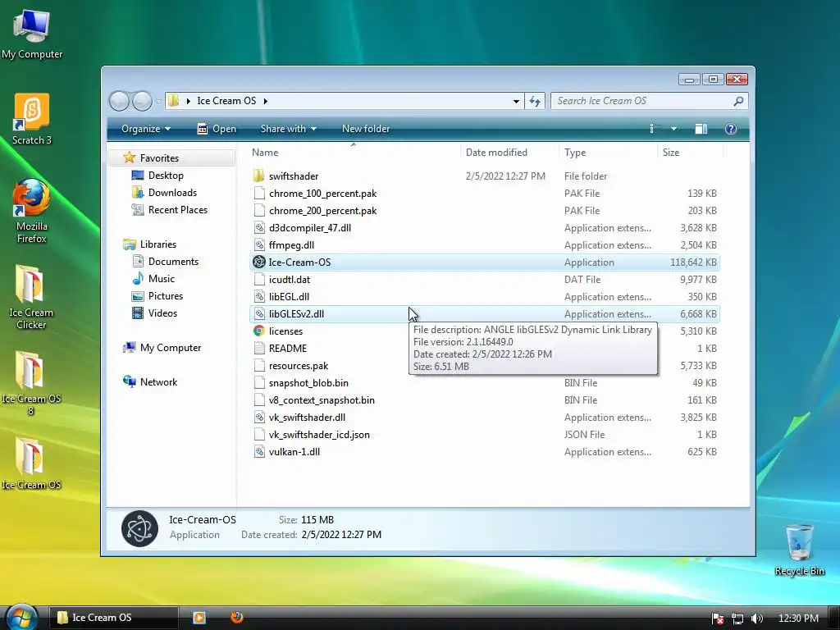Viewport: 840px width, 630px height.
Task: Toggle the preview pane icon
Action: point(701,129)
